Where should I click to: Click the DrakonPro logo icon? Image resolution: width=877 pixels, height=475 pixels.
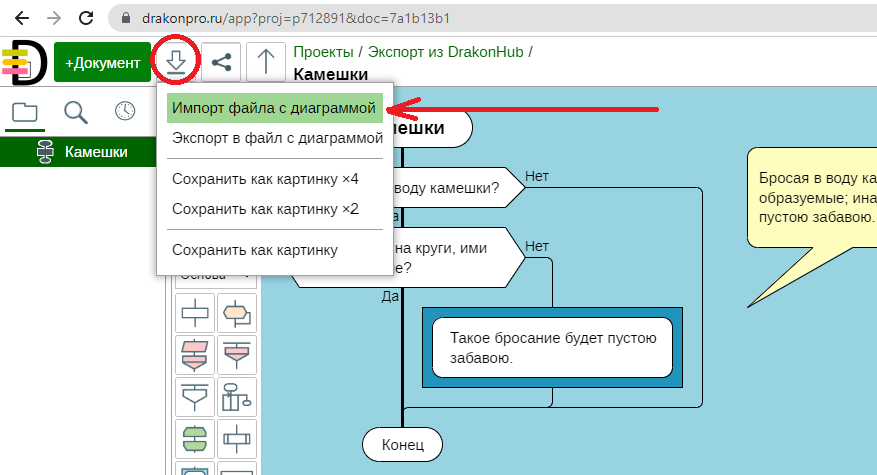point(23,63)
